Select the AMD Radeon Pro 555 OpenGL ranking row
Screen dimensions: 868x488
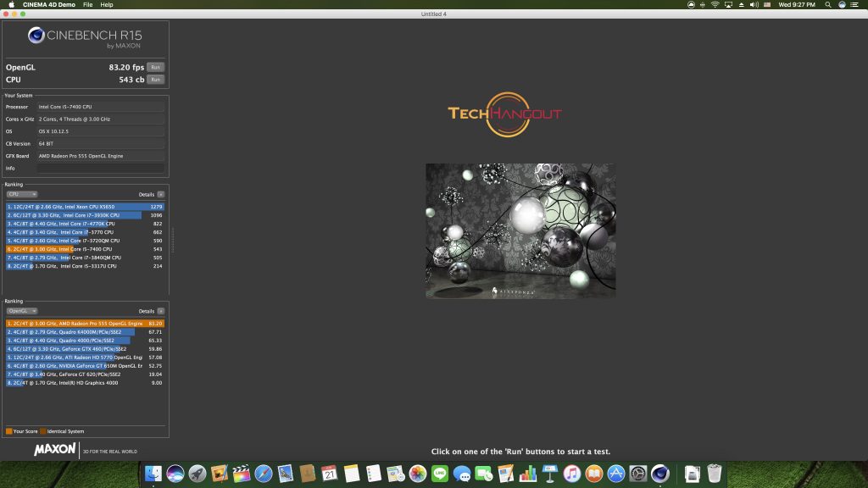85,324
